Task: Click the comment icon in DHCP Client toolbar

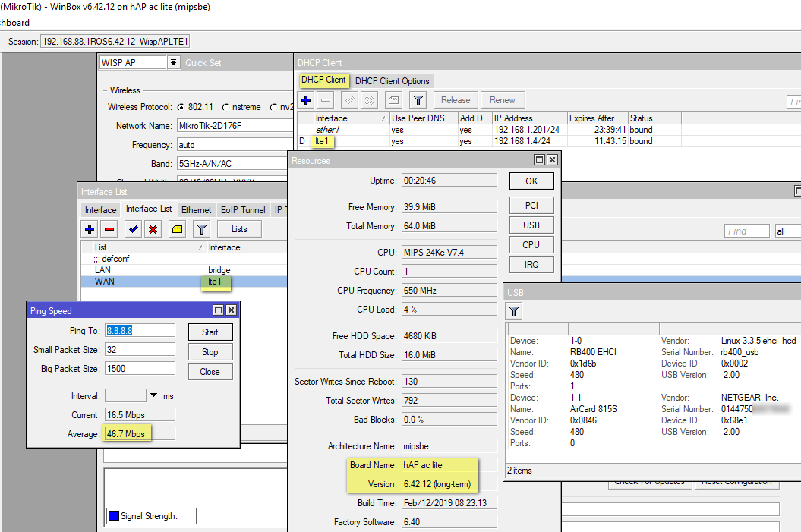Action: (x=393, y=100)
